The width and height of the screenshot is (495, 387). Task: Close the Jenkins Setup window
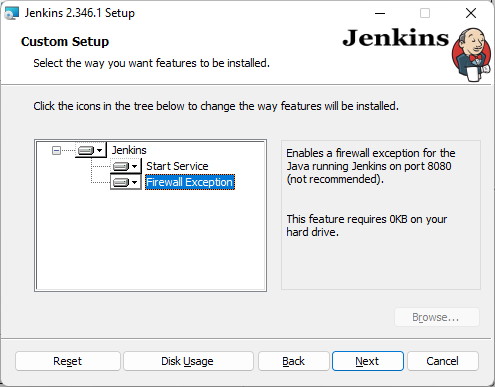tap(471, 13)
